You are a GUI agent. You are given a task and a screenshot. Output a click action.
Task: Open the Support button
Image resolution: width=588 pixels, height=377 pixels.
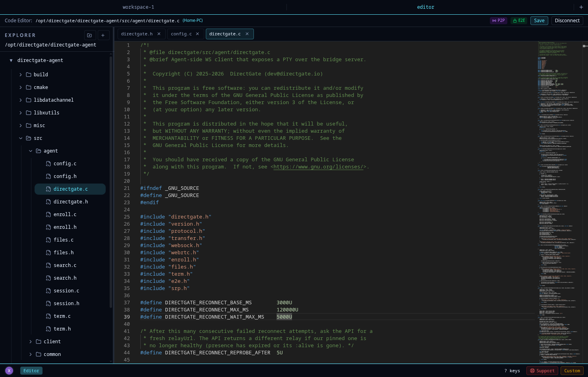point(542,371)
